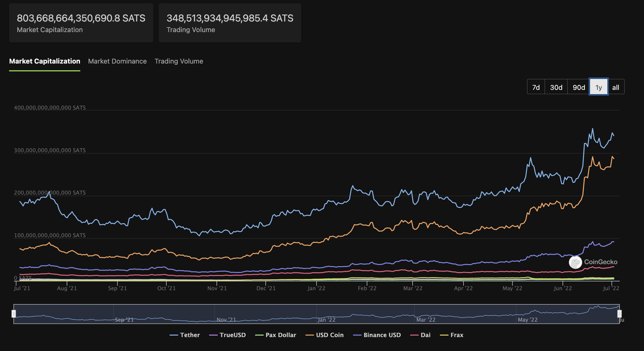Click the Oct '21 x-axis label
Image resolution: width=644 pixels, height=351 pixels.
[166, 288]
